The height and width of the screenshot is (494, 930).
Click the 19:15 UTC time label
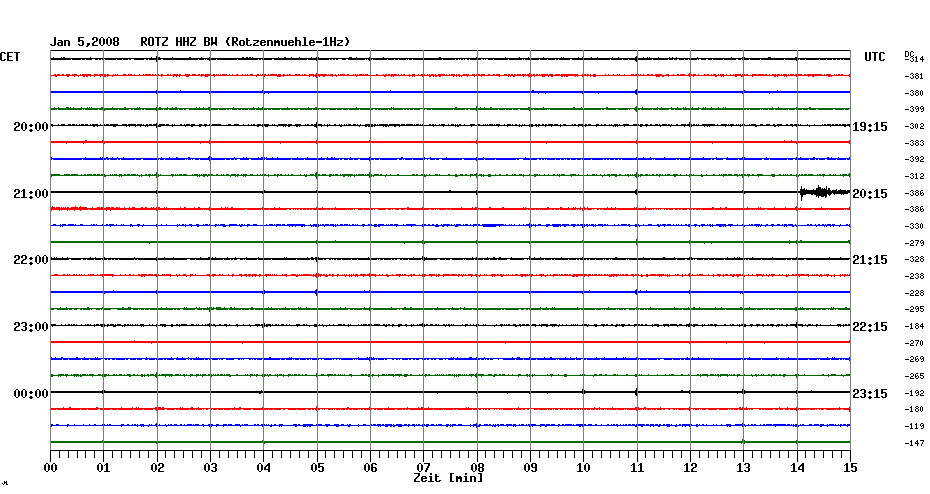tap(870, 127)
